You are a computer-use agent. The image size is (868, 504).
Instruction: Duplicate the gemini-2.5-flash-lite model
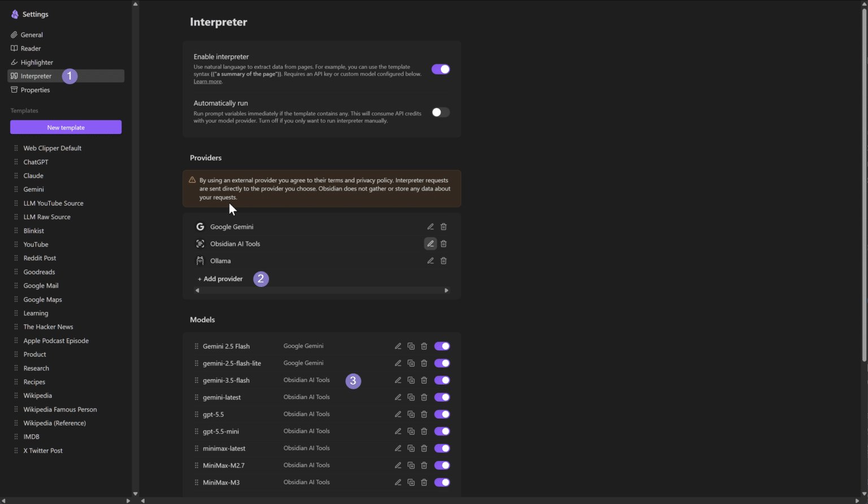pos(411,363)
